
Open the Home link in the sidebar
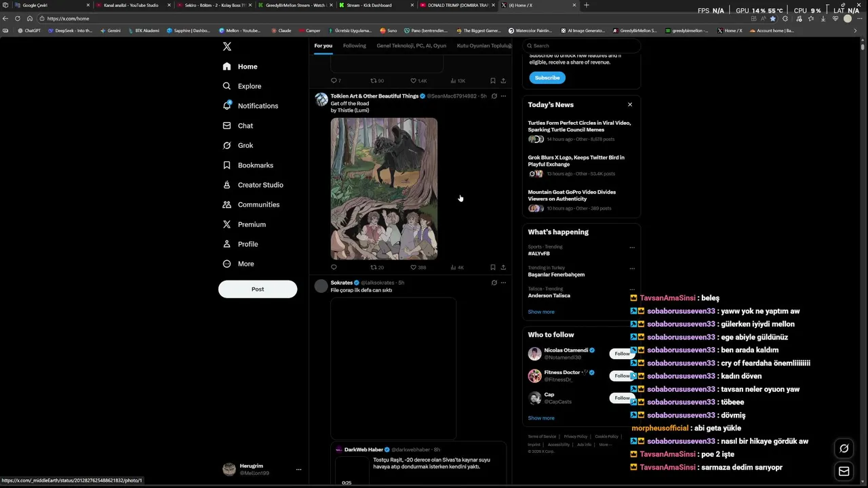240,66
